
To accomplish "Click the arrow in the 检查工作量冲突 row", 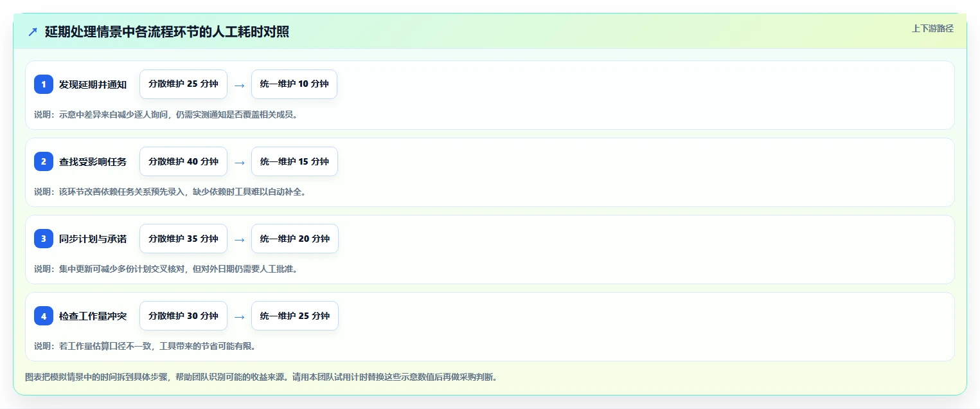I will 239,316.
